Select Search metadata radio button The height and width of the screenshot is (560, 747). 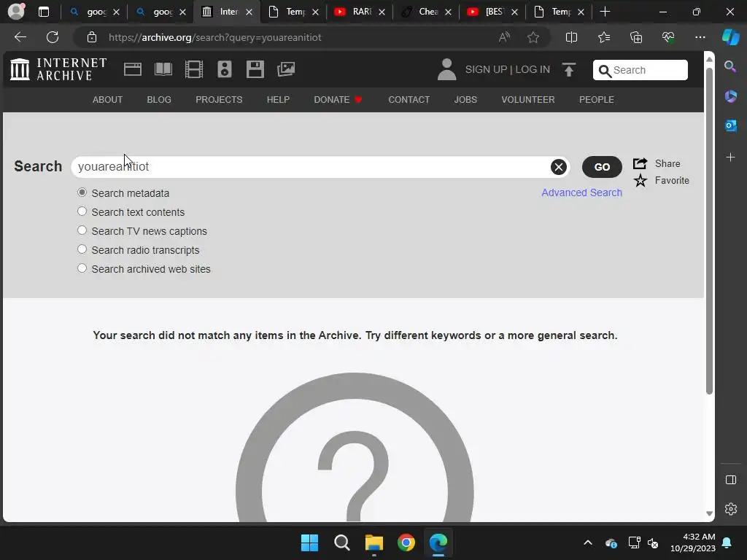pos(82,192)
